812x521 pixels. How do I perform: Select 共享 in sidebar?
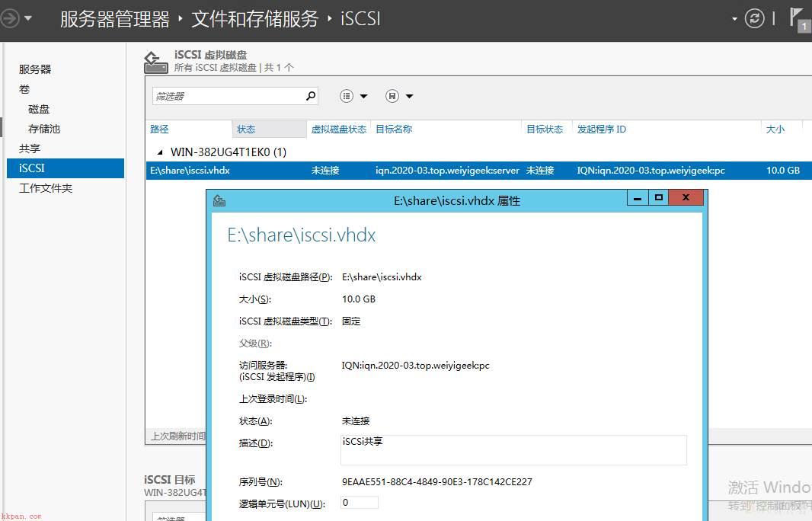click(30, 149)
